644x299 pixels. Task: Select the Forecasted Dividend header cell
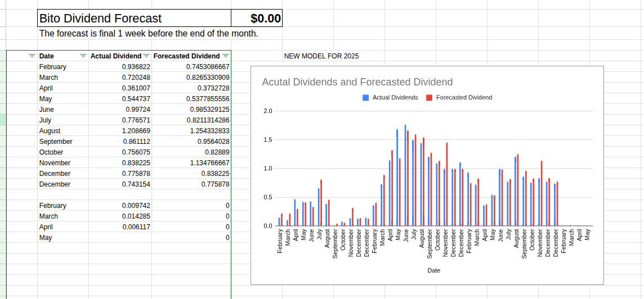coord(191,56)
